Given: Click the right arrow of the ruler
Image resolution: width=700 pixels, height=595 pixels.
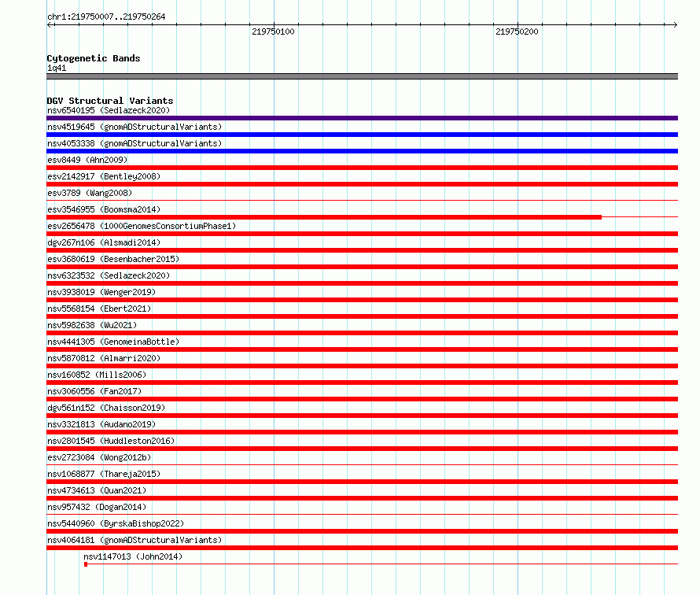Looking at the screenshot, I should click(x=675, y=24).
